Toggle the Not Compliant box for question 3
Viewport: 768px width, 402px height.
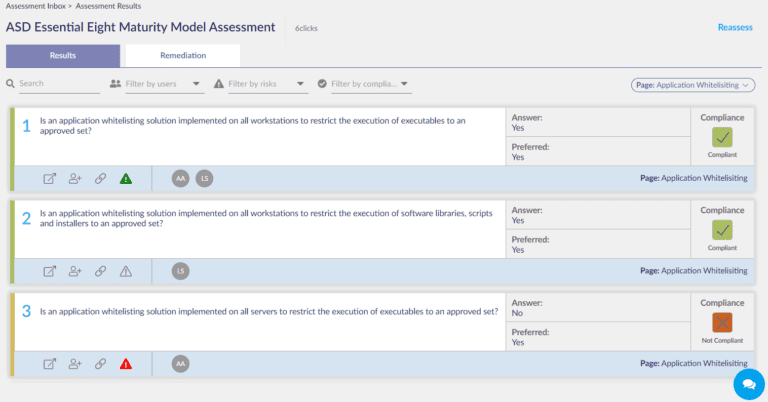722,322
